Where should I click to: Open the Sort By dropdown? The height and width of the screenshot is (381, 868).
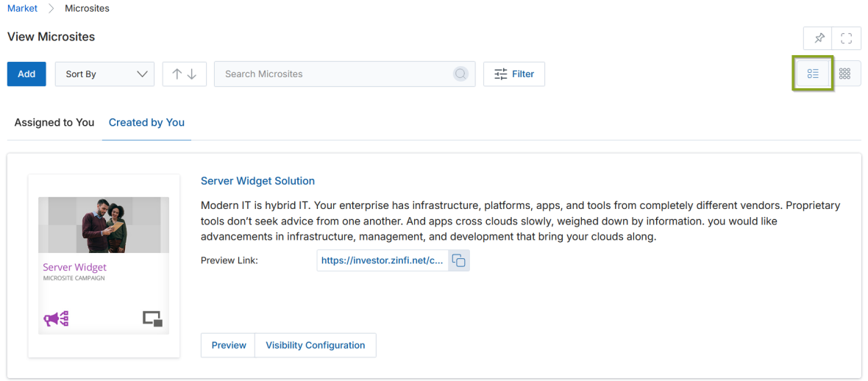tap(104, 74)
